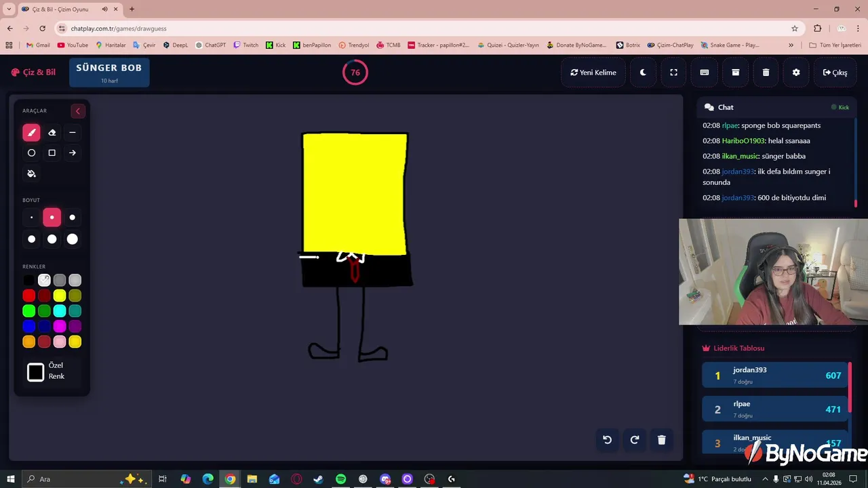This screenshot has width=868, height=488.
Task: Pick the orange color swatch
Action: pyautogui.click(x=28, y=342)
